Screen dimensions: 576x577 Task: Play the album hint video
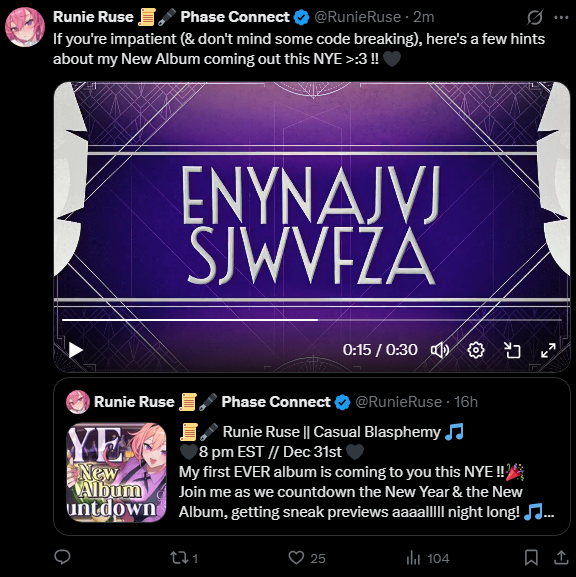(x=76, y=350)
